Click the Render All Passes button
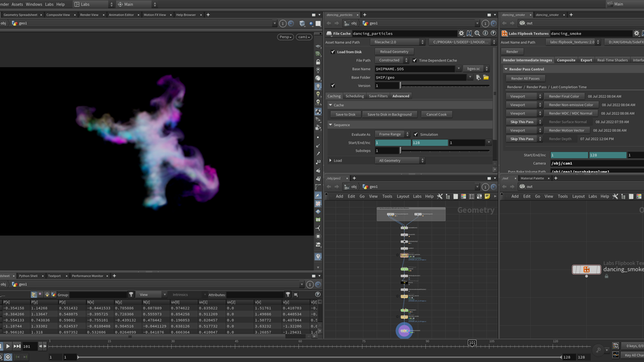Image resolution: width=644 pixels, height=362 pixels. pos(526,79)
